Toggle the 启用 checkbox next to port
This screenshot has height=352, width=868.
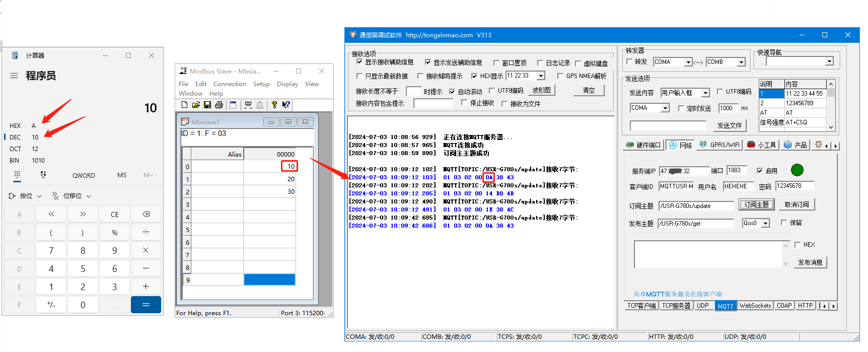(x=760, y=171)
